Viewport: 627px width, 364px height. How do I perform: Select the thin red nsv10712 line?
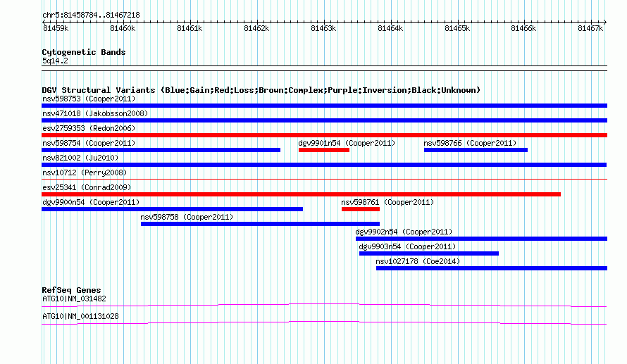tap(324, 179)
